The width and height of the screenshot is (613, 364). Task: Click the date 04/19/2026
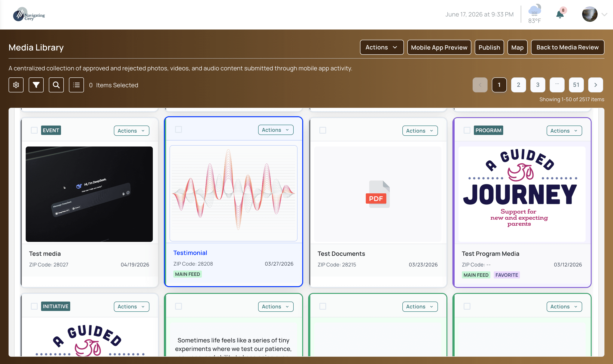[135, 265]
